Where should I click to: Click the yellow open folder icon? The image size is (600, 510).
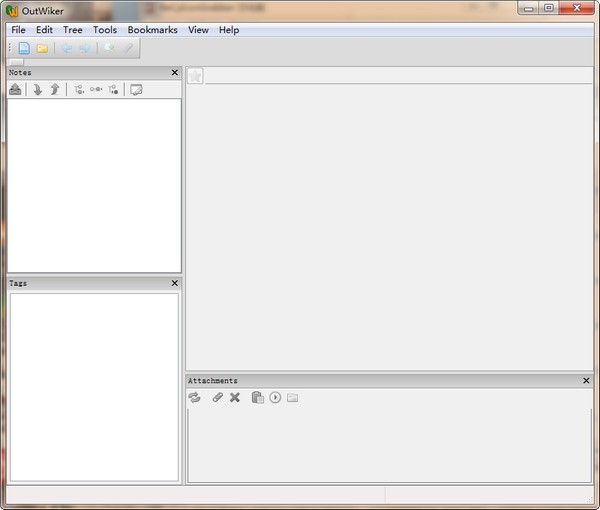tap(42, 49)
